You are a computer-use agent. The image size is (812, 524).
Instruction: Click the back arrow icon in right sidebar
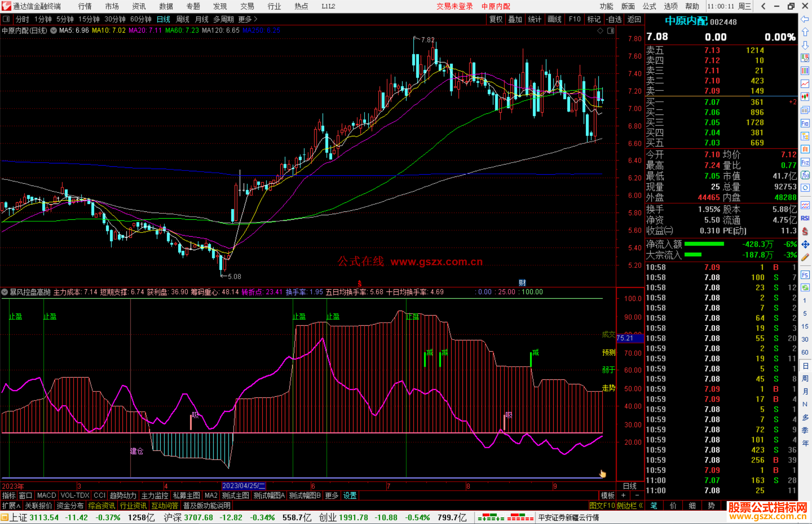(805, 19)
